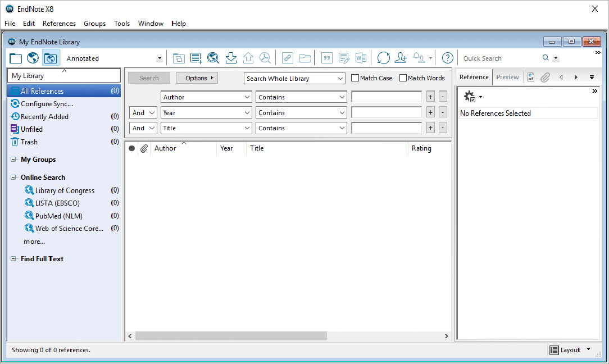This screenshot has height=364, width=609.
Task: Click the New Reference toolbar icon
Action: tap(196, 58)
